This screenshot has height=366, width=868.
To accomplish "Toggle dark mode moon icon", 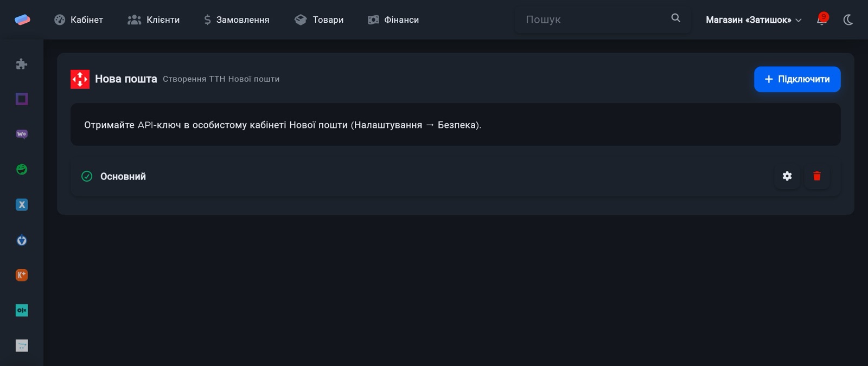I will click(x=848, y=20).
